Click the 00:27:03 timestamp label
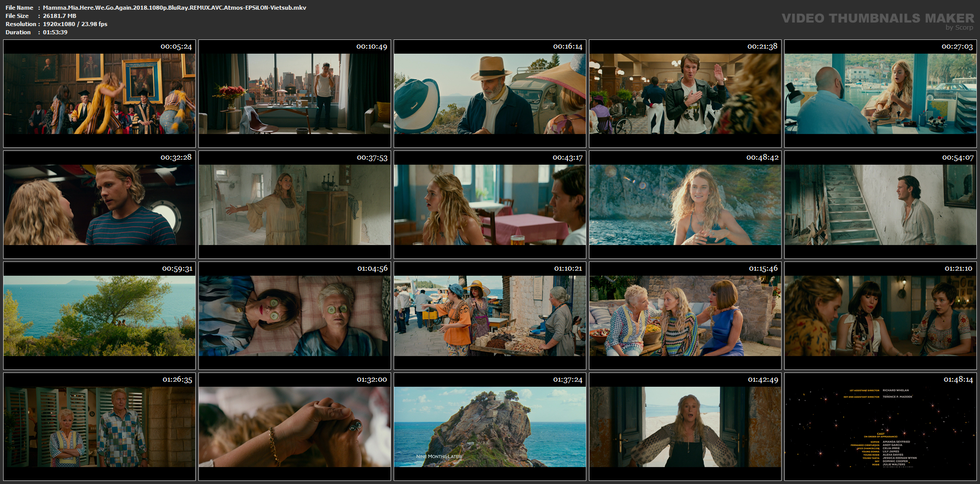The height and width of the screenshot is (484, 980). tap(957, 47)
